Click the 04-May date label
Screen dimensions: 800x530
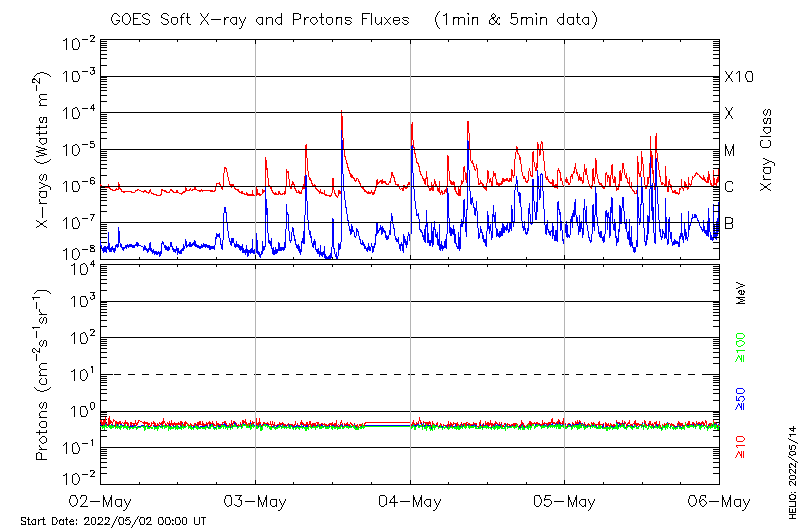pyautogui.click(x=410, y=502)
